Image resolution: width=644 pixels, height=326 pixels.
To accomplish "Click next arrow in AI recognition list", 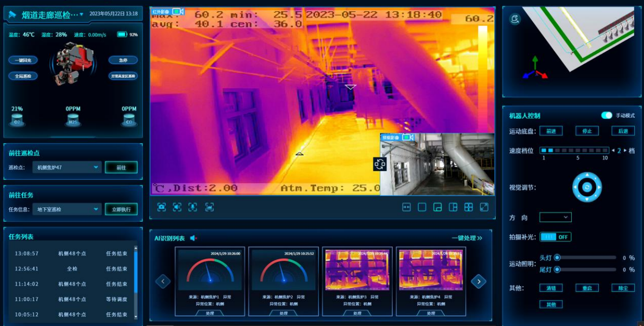I will point(478,281).
